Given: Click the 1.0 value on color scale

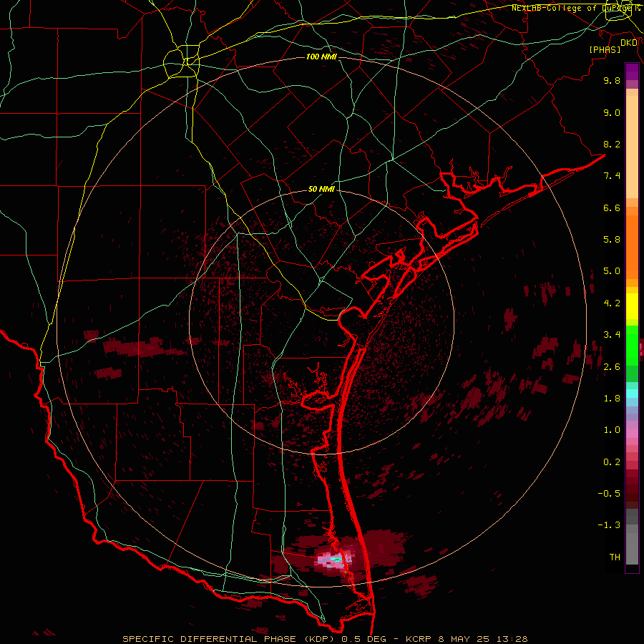Looking at the screenshot, I should pyautogui.click(x=612, y=431).
